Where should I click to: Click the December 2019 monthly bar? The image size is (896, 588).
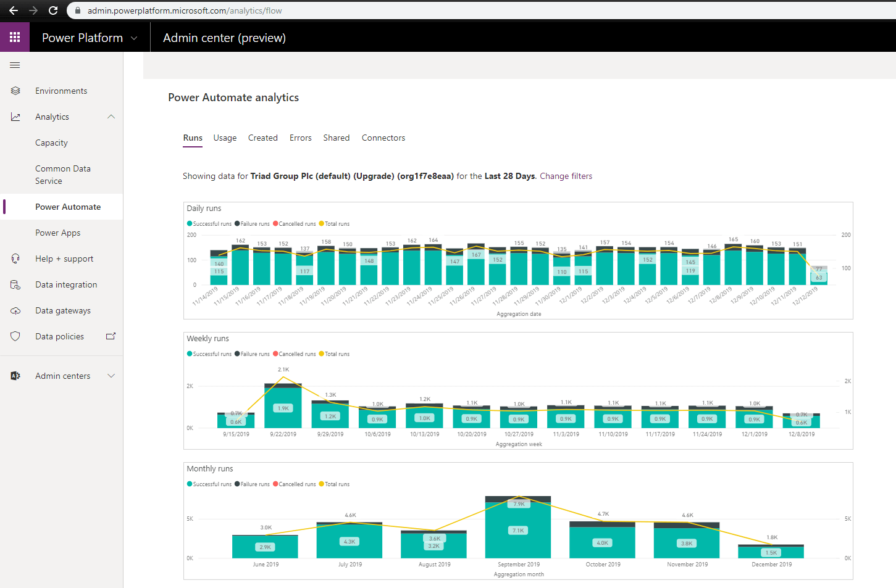click(x=771, y=552)
